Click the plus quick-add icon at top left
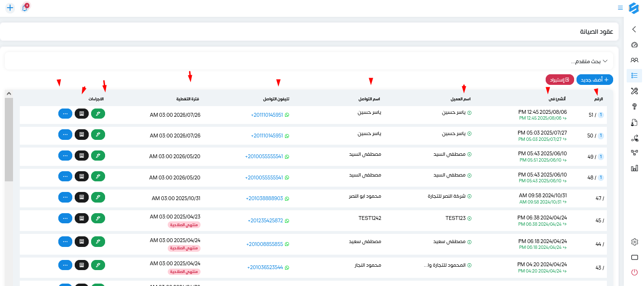Screen dimensions: 644x286 [10, 8]
